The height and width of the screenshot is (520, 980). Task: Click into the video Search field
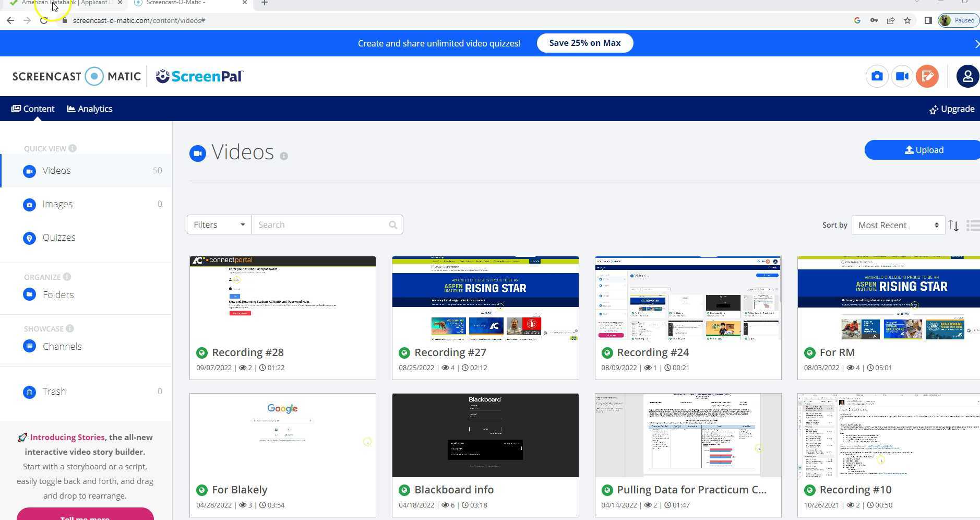(321, 225)
